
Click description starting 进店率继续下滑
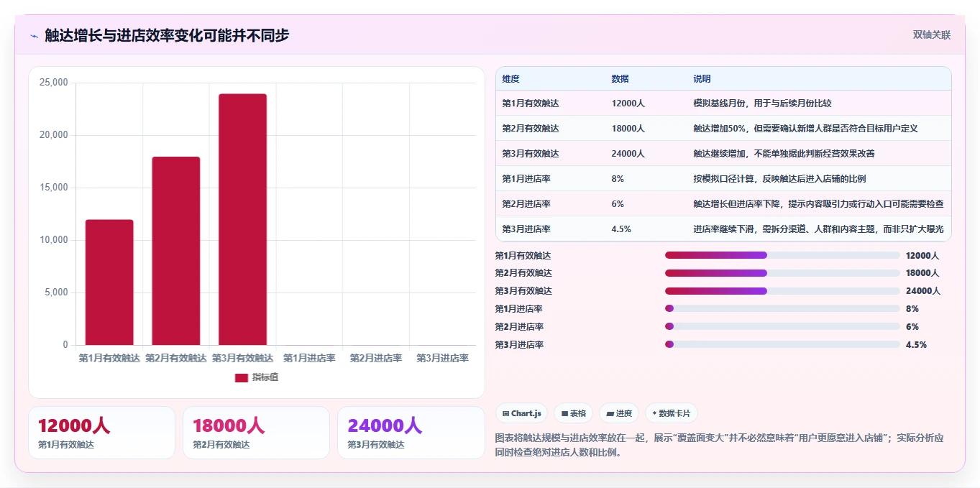818,229
